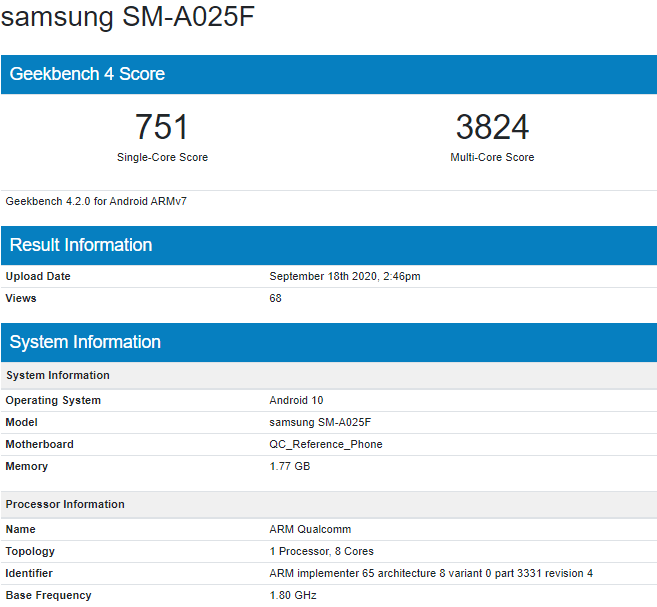Click Geekbench 4.2.0 for Android ARMv7 text
Screen dimensions: 657x607
point(96,201)
